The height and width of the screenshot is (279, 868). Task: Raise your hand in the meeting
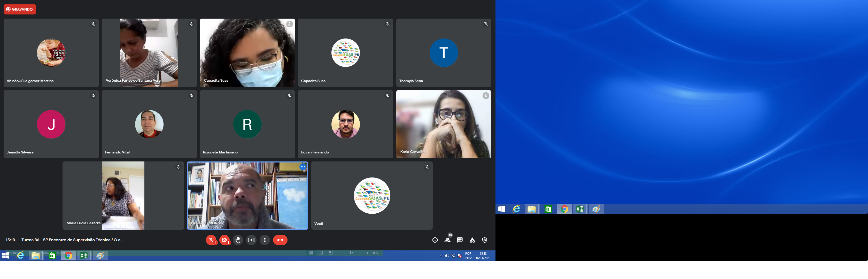click(238, 240)
